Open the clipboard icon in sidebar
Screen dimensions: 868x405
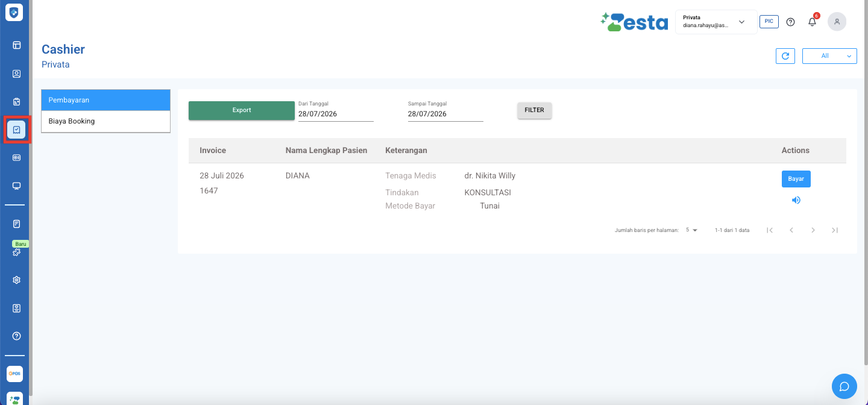pyautogui.click(x=17, y=101)
